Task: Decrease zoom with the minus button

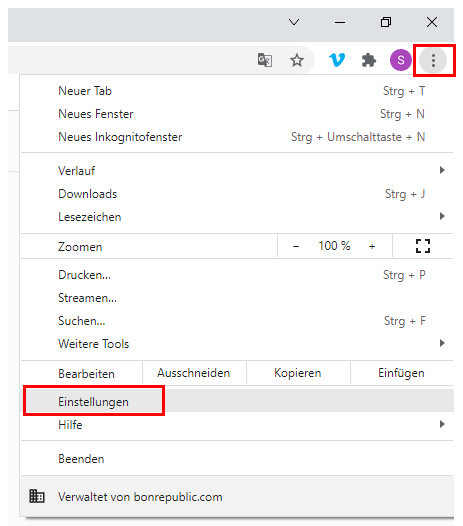Action: [296, 247]
